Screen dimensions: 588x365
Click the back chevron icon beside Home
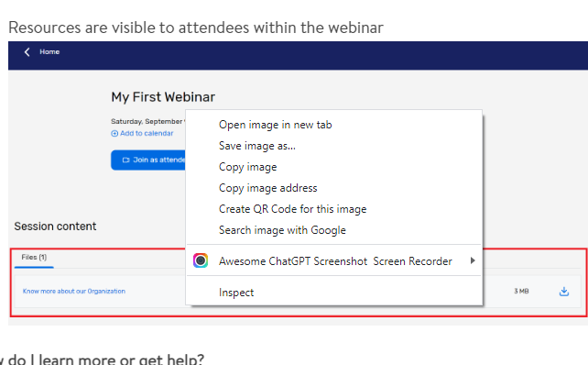[x=27, y=52]
